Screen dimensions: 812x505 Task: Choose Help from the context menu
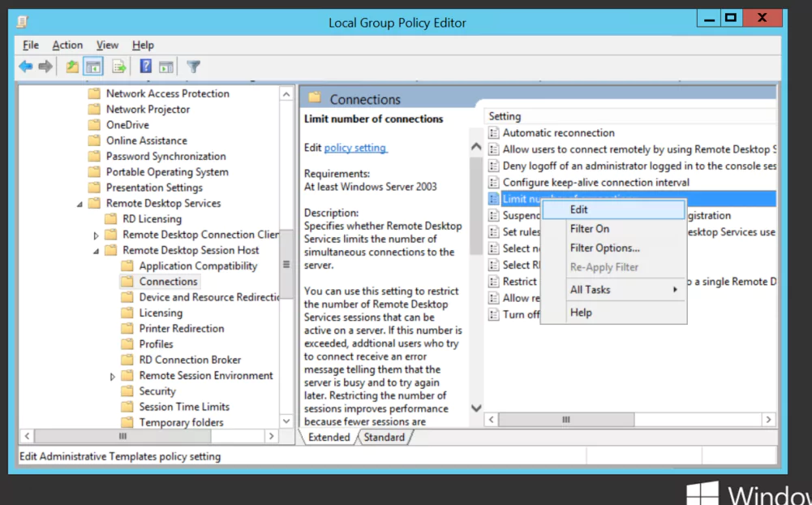(x=613, y=313)
